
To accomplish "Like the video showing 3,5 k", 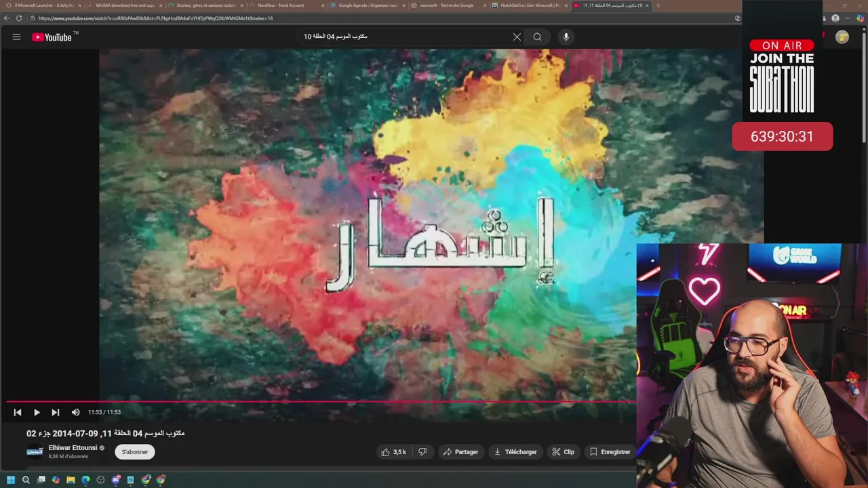I will coord(393,452).
